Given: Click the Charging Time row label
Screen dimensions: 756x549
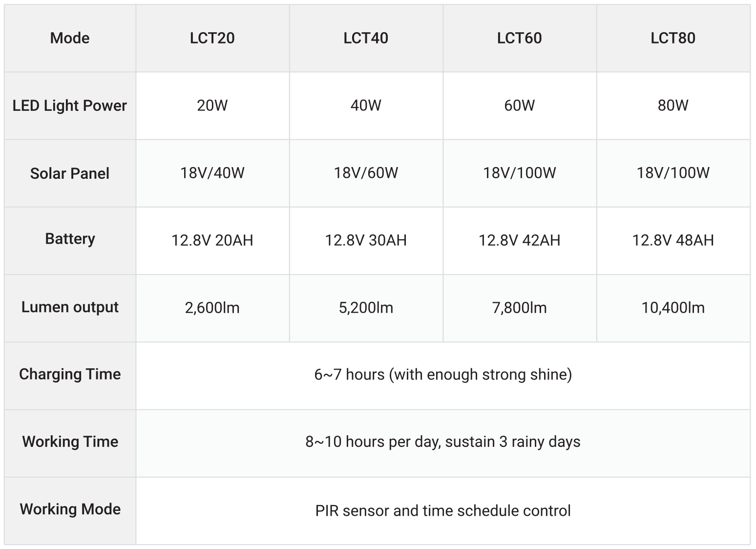Looking at the screenshot, I should tap(70, 374).
